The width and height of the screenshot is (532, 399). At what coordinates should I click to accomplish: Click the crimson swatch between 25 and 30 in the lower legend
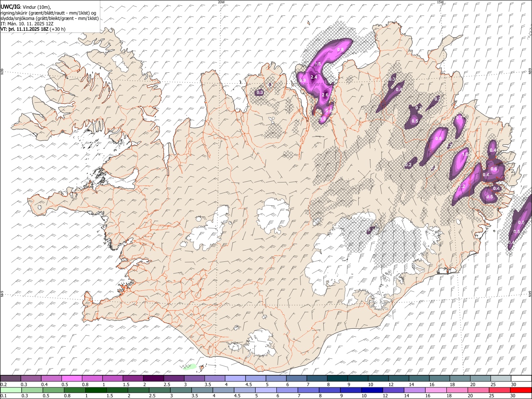point(499,390)
